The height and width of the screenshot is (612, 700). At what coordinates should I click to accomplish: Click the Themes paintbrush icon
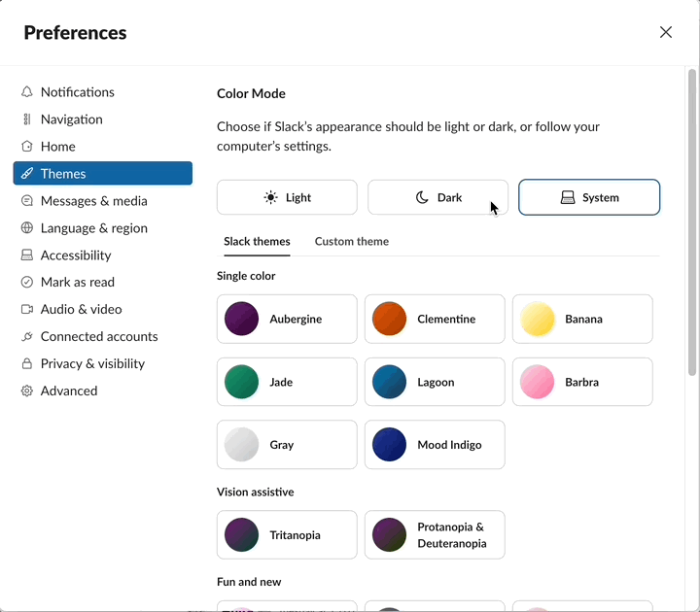(x=27, y=173)
